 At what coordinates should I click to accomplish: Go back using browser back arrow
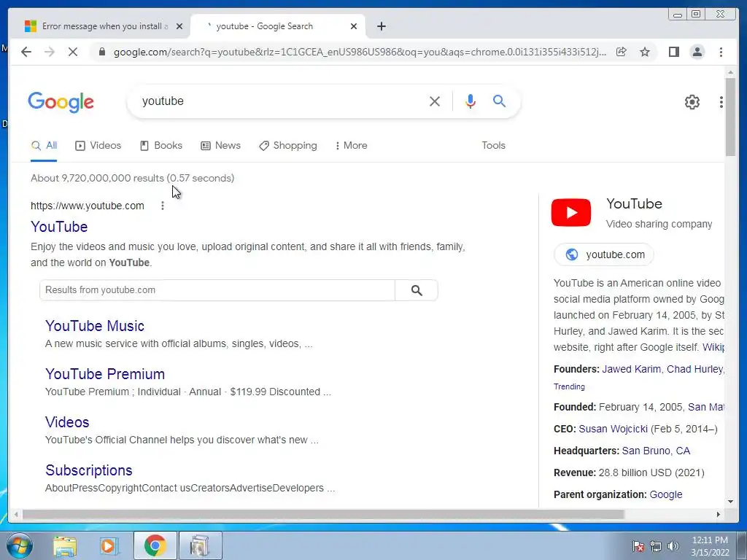pos(26,52)
